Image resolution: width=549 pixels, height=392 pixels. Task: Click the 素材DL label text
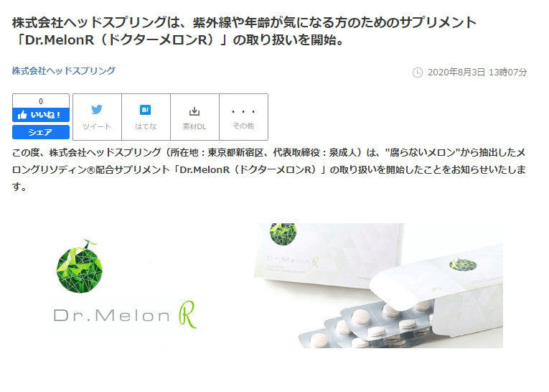(194, 126)
